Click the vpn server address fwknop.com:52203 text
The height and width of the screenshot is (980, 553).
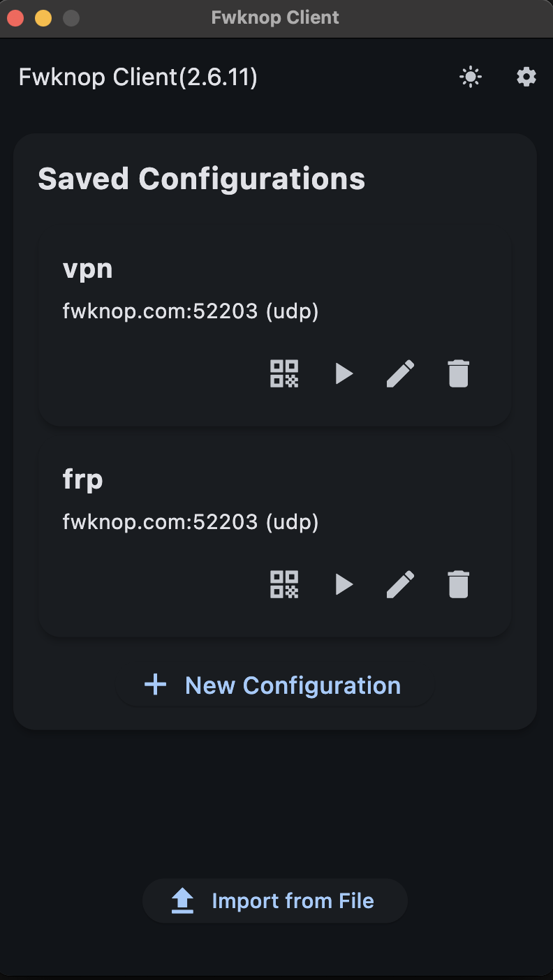pos(191,311)
